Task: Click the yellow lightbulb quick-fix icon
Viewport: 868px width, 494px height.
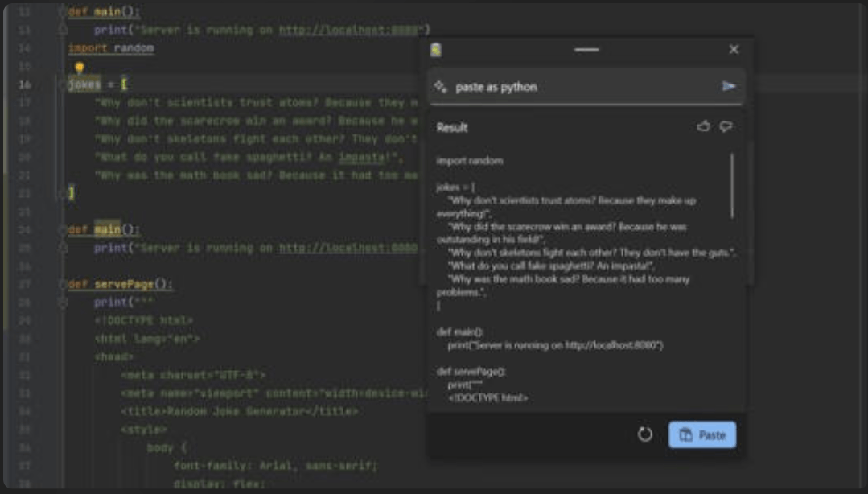Action: pyautogui.click(x=80, y=68)
